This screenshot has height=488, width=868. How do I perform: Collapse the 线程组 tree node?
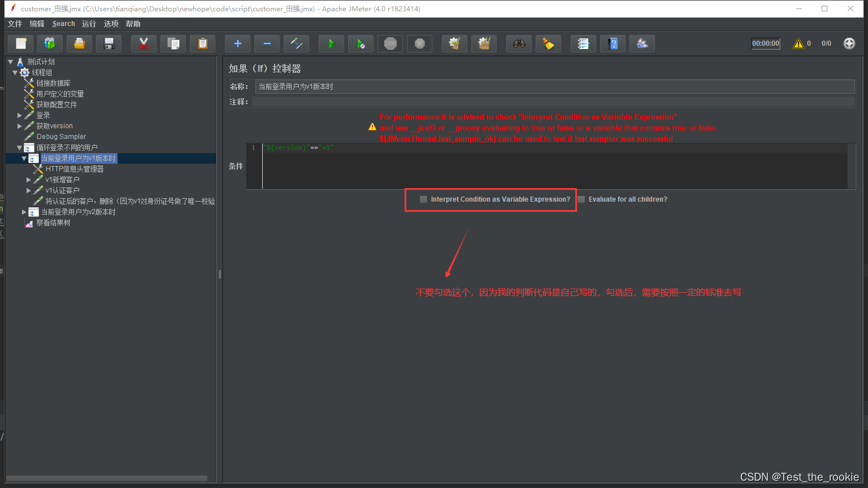(x=15, y=72)
